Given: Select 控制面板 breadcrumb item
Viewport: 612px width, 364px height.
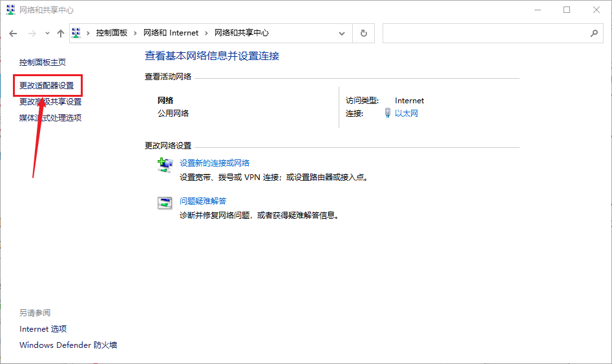Looking at the screenshot, I should (x=111, y=33).
